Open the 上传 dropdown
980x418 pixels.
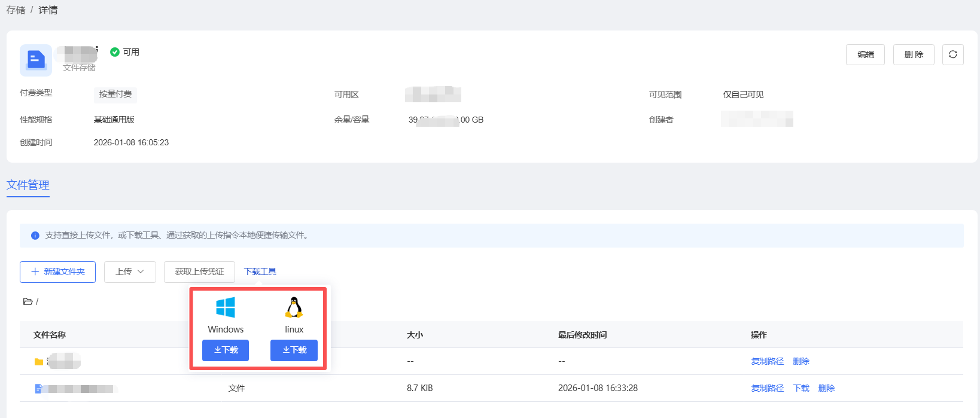(130, 272)
